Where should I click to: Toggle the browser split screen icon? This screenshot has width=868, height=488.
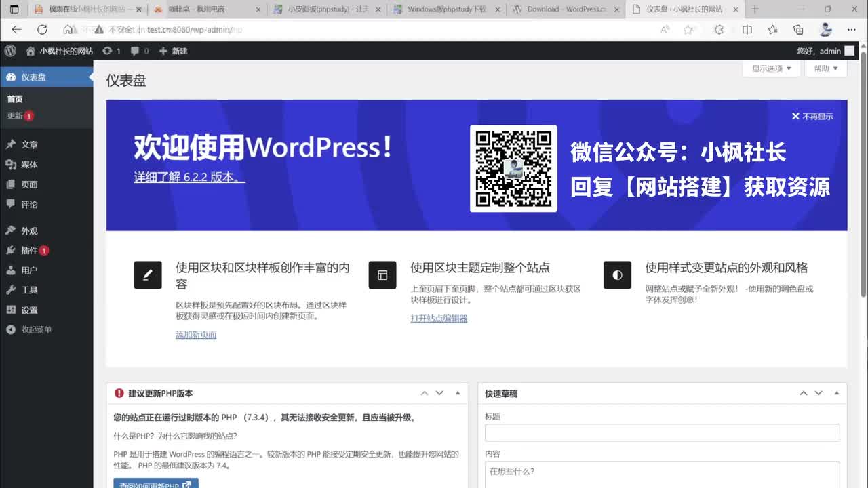[747, 30]
